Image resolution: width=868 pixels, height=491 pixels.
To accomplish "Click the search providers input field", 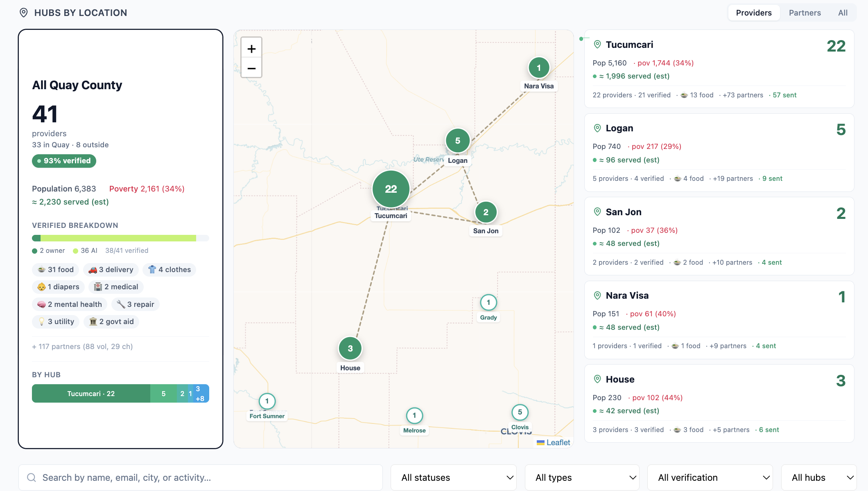I will [201, 477].
